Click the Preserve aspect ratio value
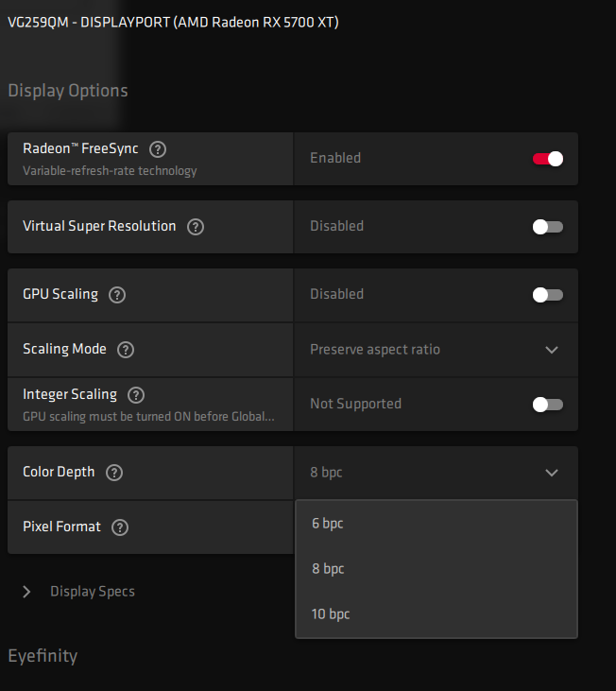 pyautogui.click(x=375, y=350)
